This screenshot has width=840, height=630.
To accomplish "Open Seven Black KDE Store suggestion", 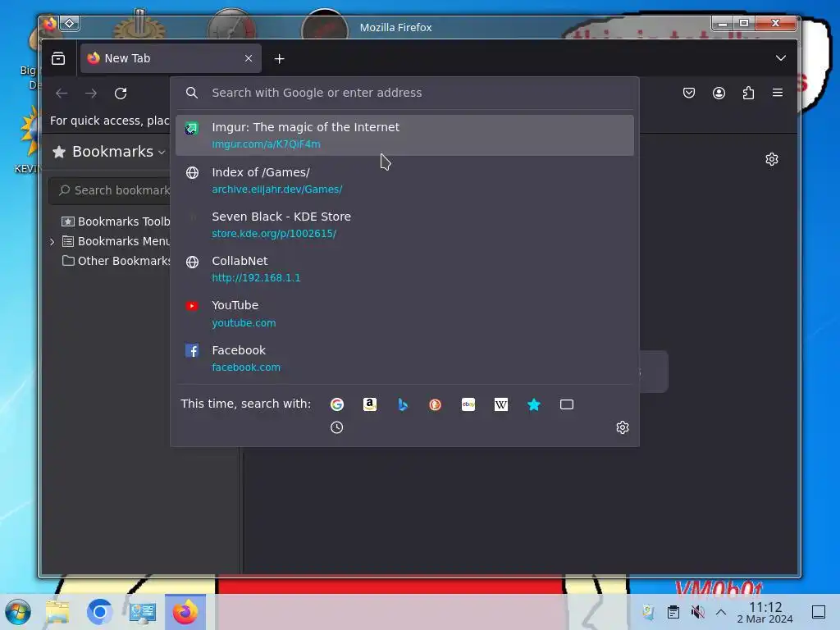I will click(404, 225).
